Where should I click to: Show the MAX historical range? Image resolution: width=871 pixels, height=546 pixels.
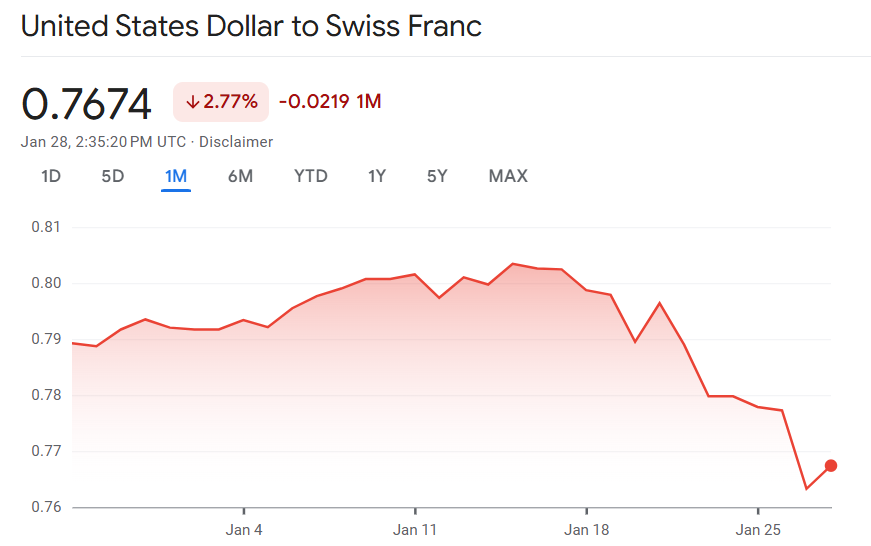click(x=508, y=177)
